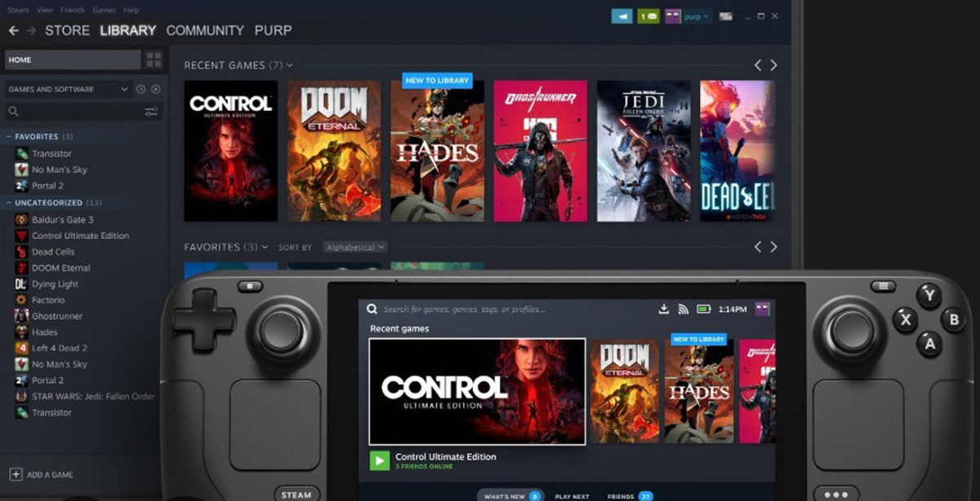Screen dimensions: 980x501
Task: Click the plus icon next to ADD A GAME
Action: (x=16, y=474)
